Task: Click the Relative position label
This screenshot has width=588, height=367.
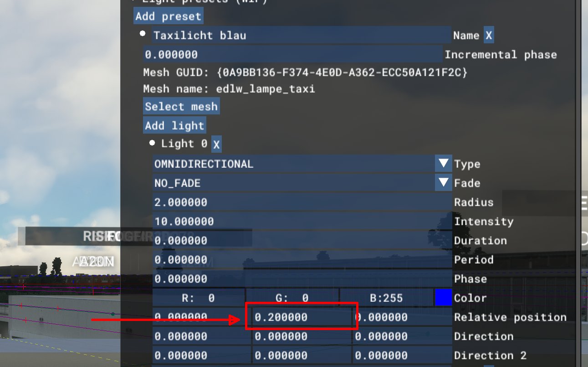Action: [510, 317]
